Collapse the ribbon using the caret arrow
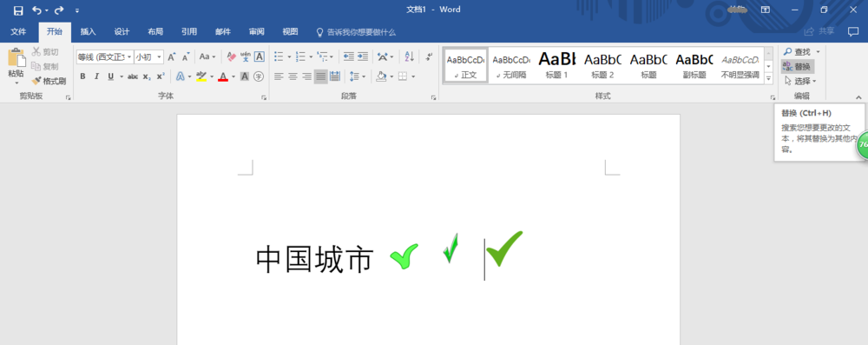Viewport: 868px width, 345px height. (858, 97)
